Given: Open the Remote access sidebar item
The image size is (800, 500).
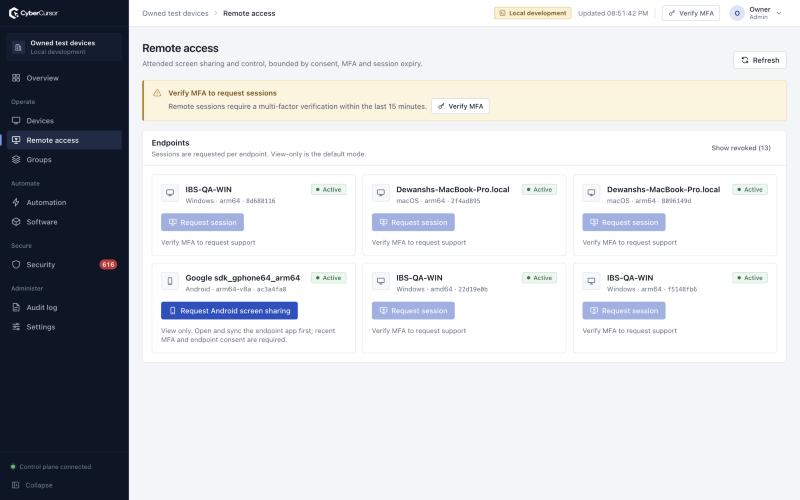Looking at the screenshot, I should (x=64, y=140).
